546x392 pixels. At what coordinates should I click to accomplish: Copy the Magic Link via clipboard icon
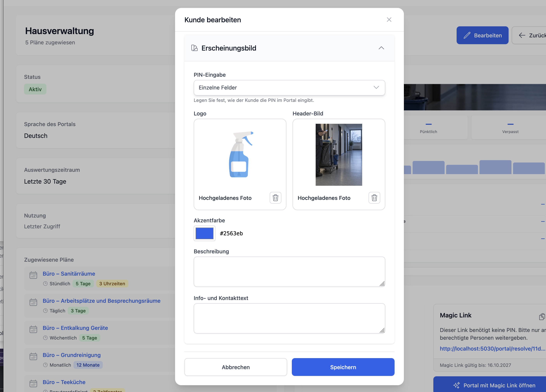(x=542, y=316)
